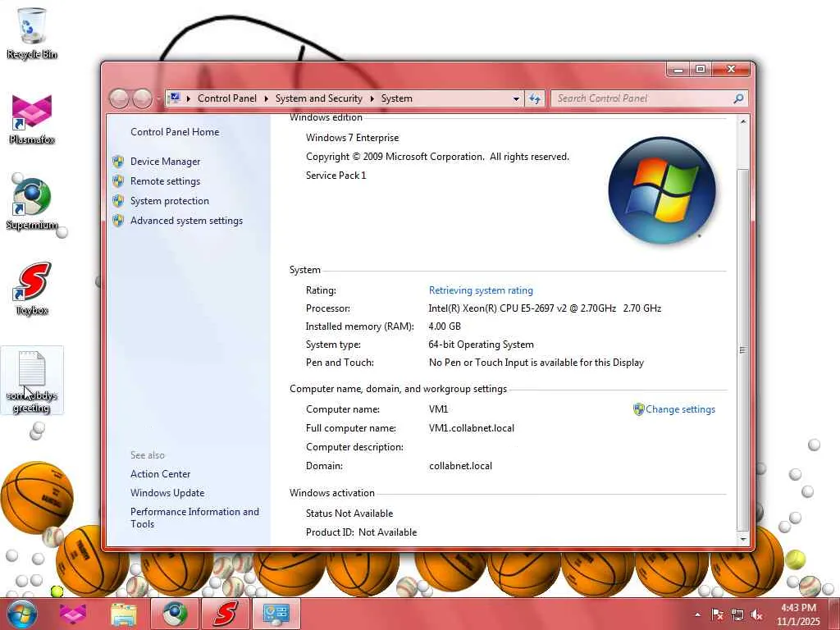Viewport: 840px width, 630px height.
Task: Click shield icon beside Advanced system settings
Action: pos(118,221)
